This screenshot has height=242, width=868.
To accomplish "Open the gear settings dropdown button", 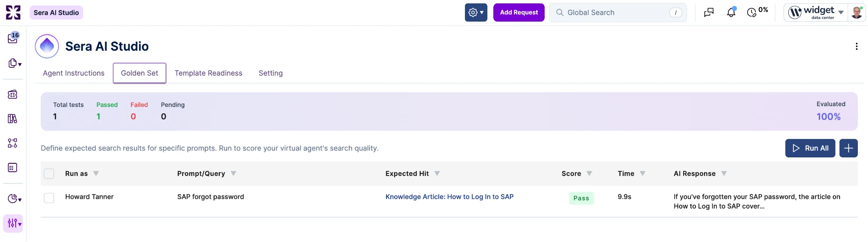I will click(476, 12).
